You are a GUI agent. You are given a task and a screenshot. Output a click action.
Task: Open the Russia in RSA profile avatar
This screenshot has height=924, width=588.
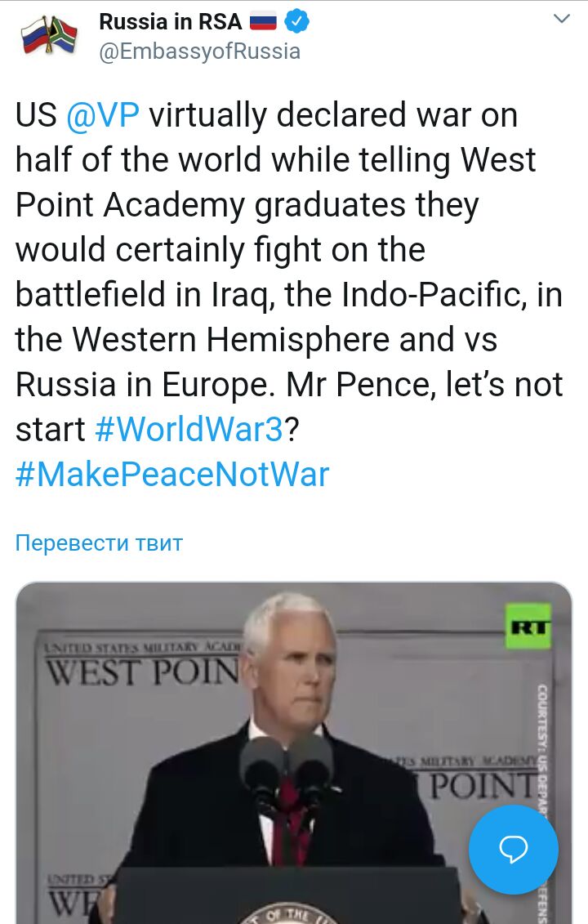(49, 36)
